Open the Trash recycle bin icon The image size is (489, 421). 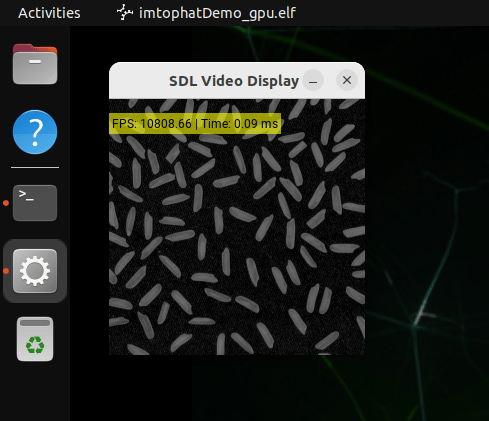(x=35, y=339)
